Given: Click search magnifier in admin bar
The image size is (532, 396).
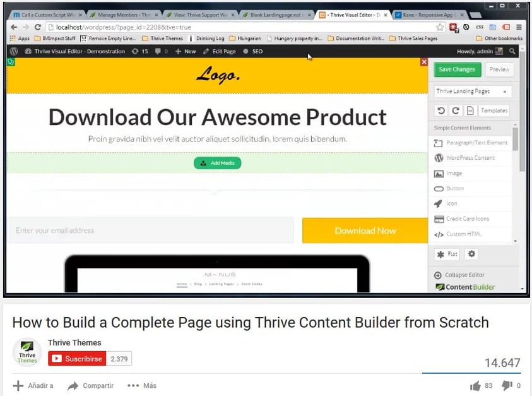Looking at the screenshot, I should [512, 51].
